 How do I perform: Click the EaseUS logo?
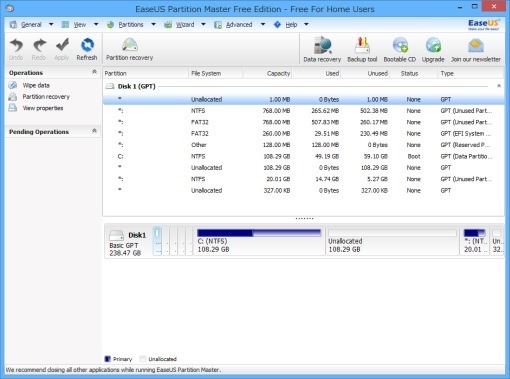(x=483, y=24)
